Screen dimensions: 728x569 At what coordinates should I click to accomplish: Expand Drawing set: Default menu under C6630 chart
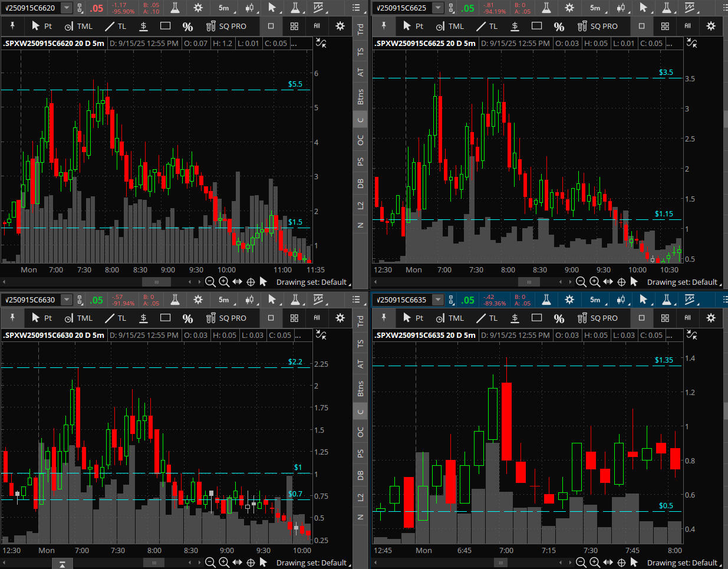pos(312,563)
